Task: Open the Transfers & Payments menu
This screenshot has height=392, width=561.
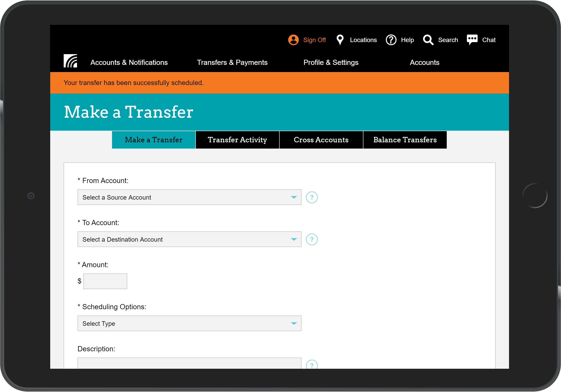Action: point(232,62)
